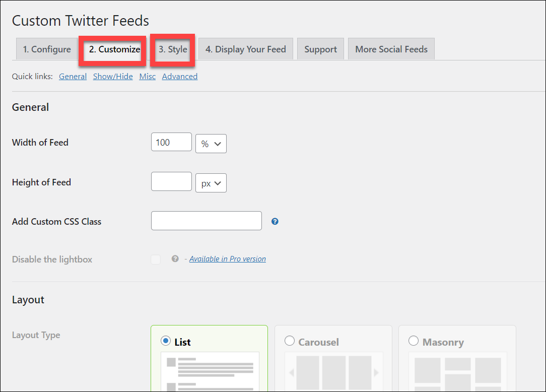The width and height of the screenshot is (546, 392).
Task: Switch to the 2. Customize tab
Action: tap(114, 49)
